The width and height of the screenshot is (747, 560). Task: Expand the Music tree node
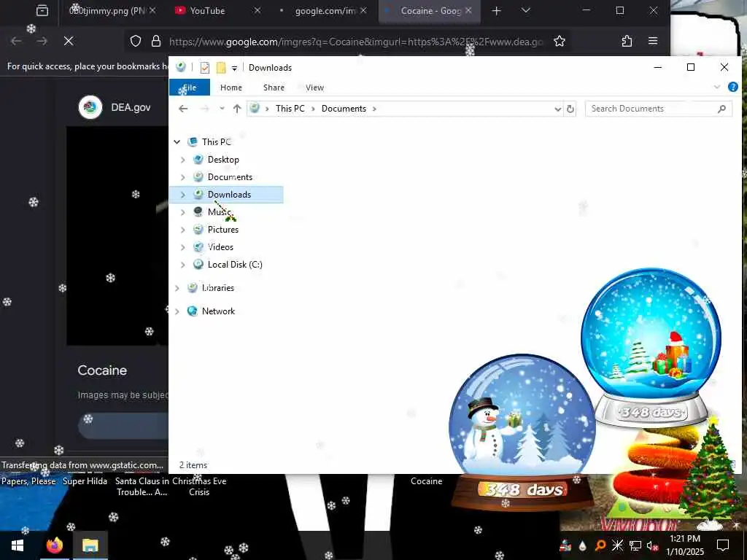183,212
